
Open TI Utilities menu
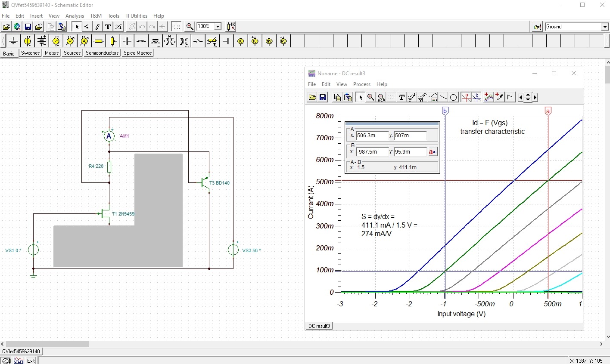[x=136, y=16]
